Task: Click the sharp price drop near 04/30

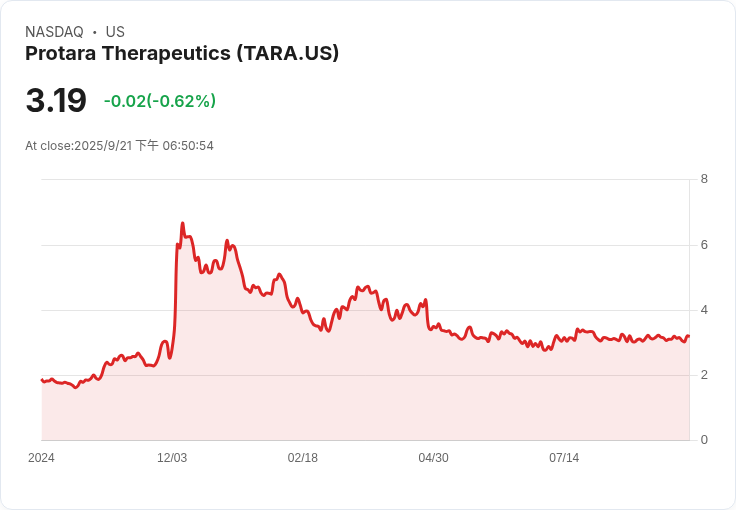Action: coord(427,314)
